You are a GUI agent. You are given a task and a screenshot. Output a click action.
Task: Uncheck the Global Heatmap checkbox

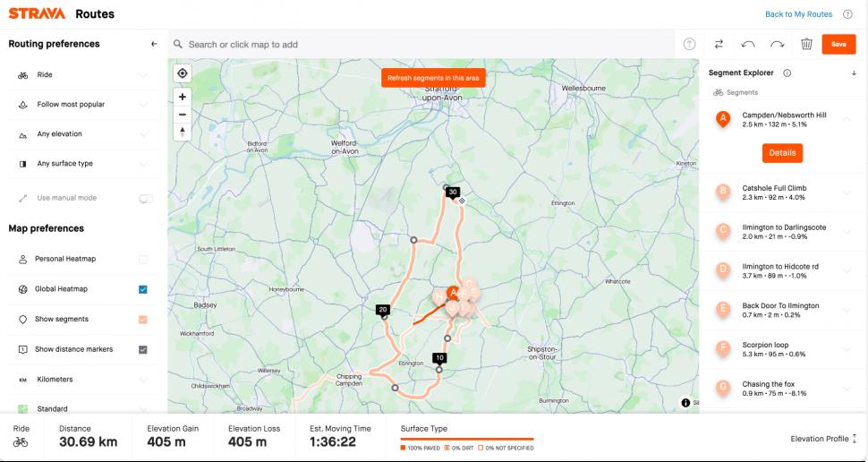(x=143, y=289)
